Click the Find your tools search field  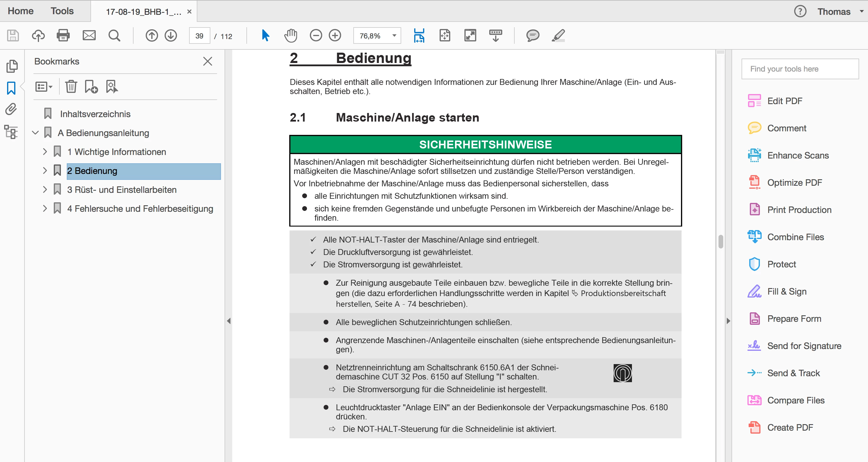[x=800, y=69]
